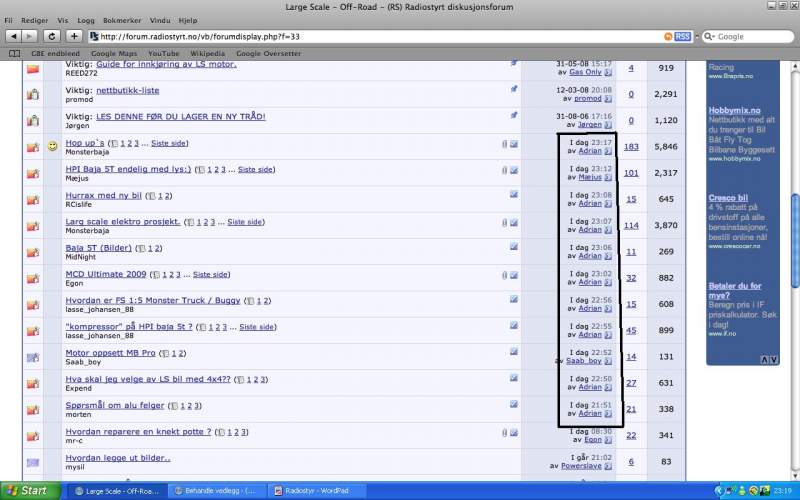The width and height of the screenshot is (800, 500).
Task: Click the browser Back arrow button
Action: [x=14, y=36]
